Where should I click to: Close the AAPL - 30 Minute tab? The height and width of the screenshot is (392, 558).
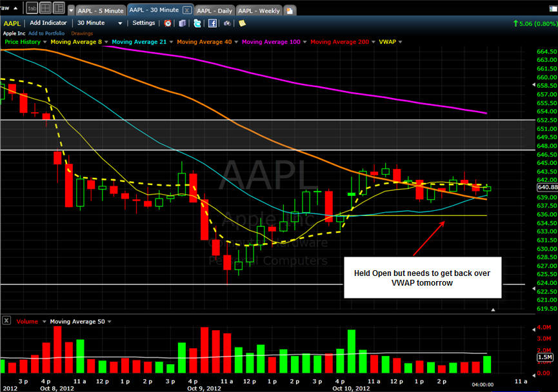tap(187, 10)
